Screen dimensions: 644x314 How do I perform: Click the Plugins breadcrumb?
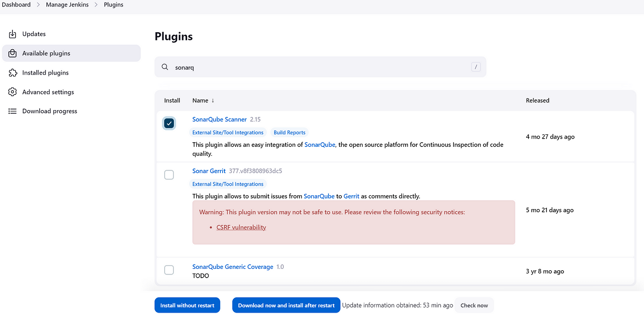coord(114,5)
